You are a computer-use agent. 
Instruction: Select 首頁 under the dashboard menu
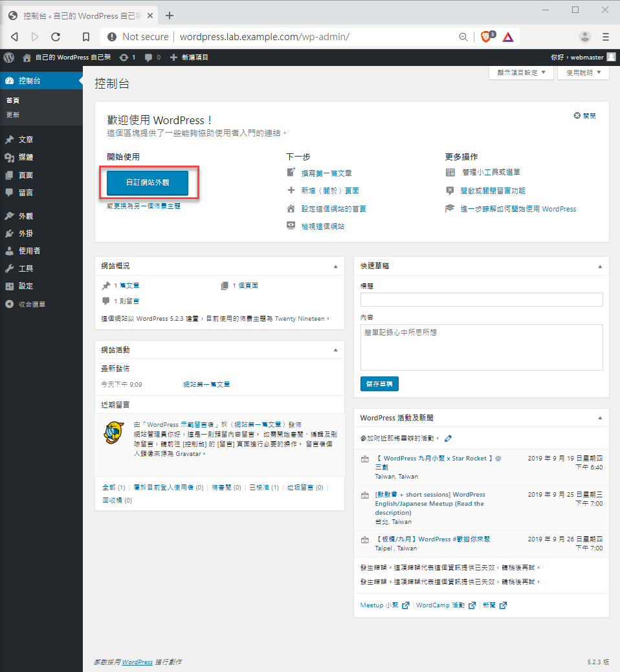[x=13, y=100]
